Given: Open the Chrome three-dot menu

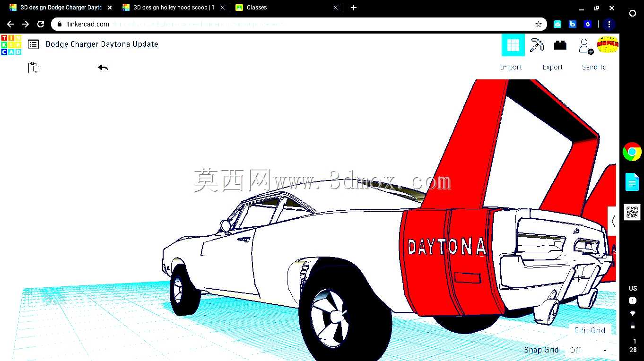Looking at the screenshot, I should click(x=609, y=24).
